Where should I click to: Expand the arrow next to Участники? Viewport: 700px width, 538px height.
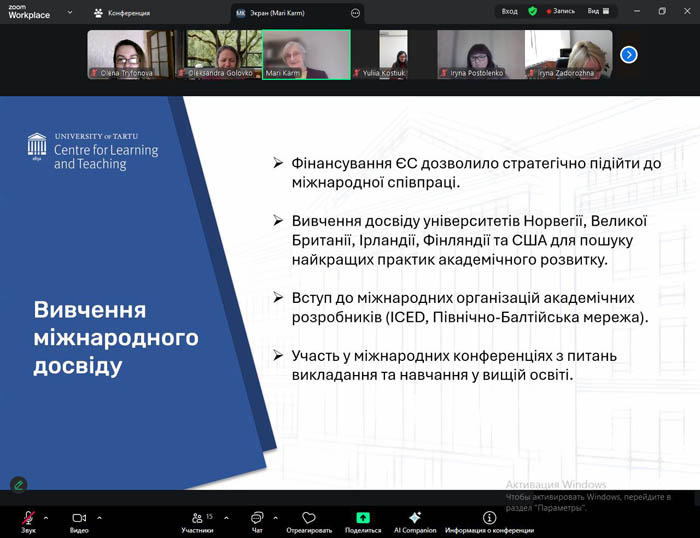pyautogui.click(x=226, y=518)
